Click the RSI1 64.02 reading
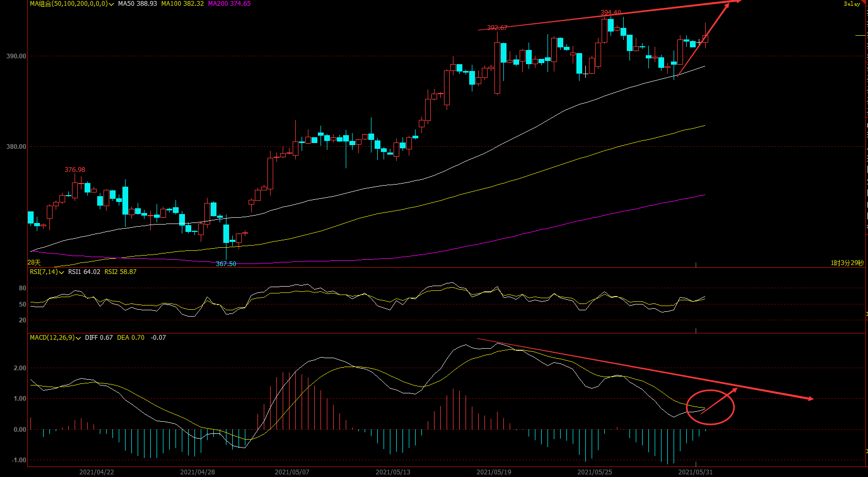This screenshot has height=477, width=868. 84,272
